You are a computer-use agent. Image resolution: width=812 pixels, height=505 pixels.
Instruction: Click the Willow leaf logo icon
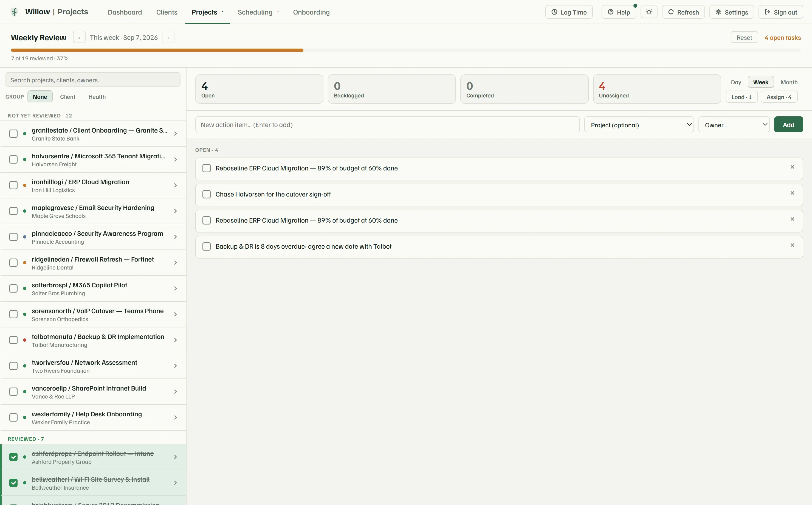(14, 12)
